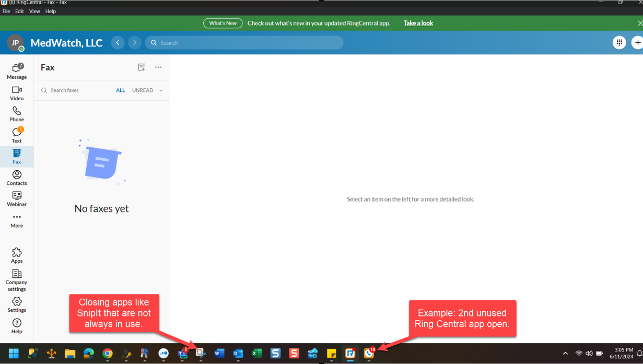The height and width of the screenshot is (364, 643).
Task: Expand the fax filter dropdown chevron
Action: tap(161, 91)
